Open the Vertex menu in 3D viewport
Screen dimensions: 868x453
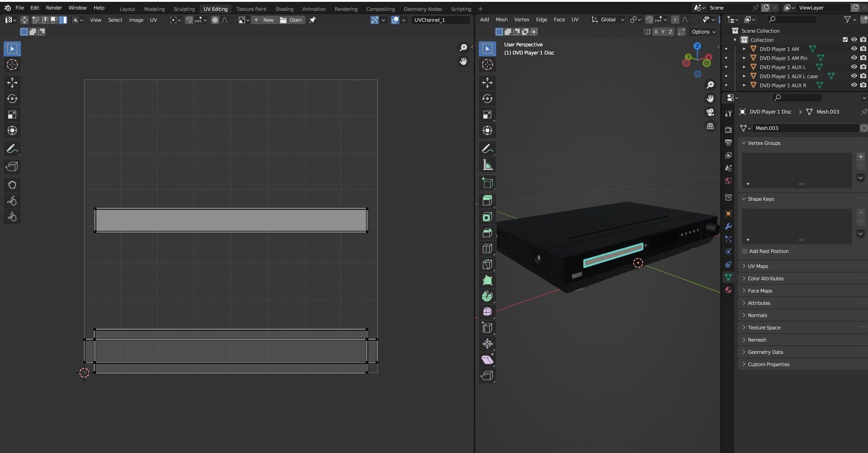522,20
